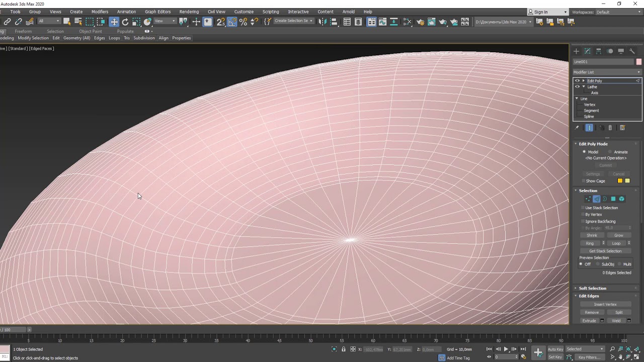
Task: Expand the Soft Selection rollout
Action: tap(576, 288)
